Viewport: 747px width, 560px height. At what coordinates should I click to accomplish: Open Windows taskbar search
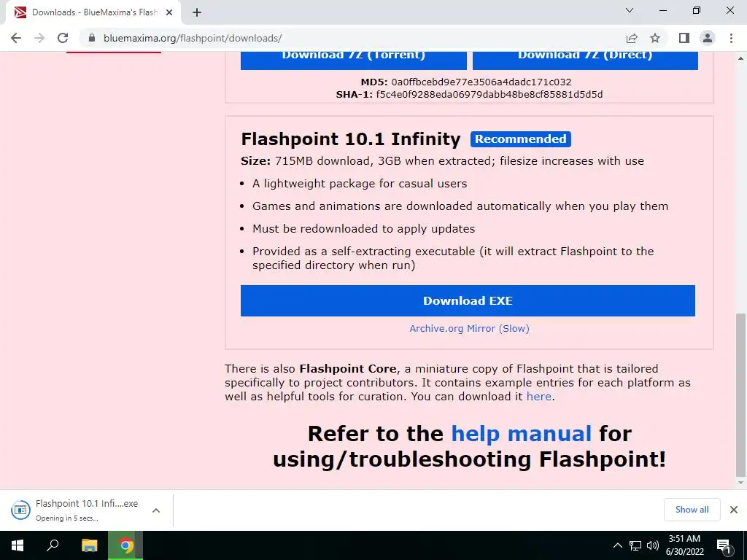pos(53,545)
